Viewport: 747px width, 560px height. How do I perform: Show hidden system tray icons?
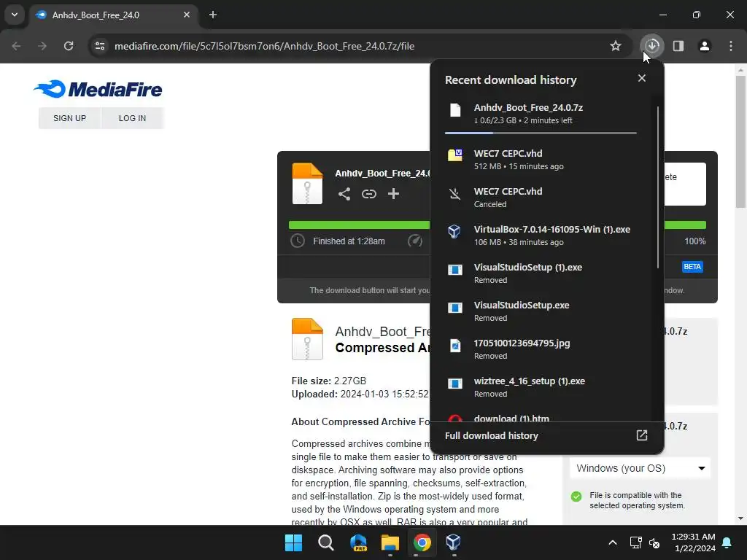(613, 542)
